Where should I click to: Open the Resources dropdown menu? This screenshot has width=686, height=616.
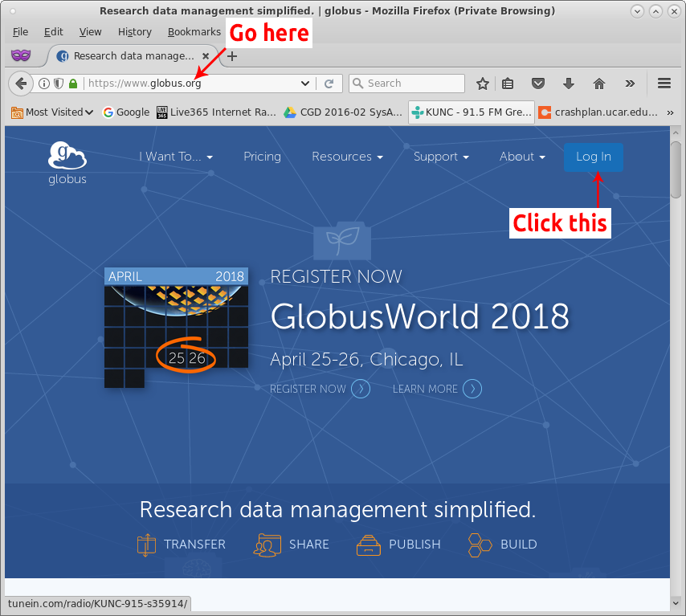tap(347, 157)
